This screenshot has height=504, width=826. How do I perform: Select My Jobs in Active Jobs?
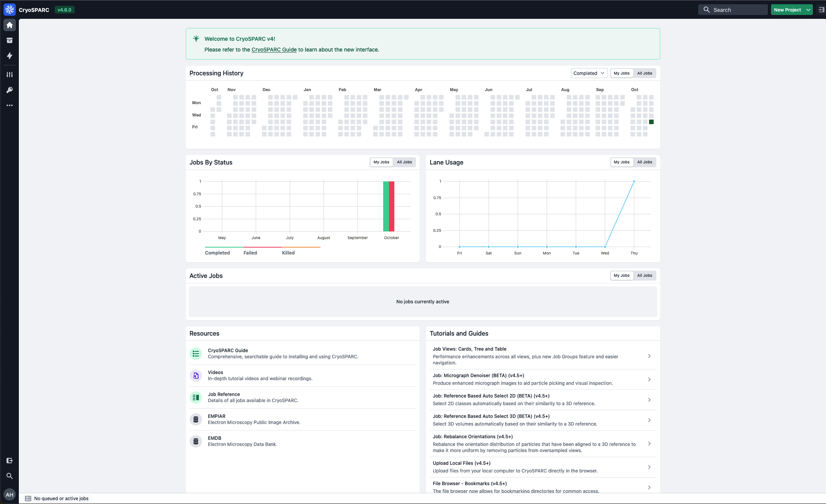pos(622,276)
